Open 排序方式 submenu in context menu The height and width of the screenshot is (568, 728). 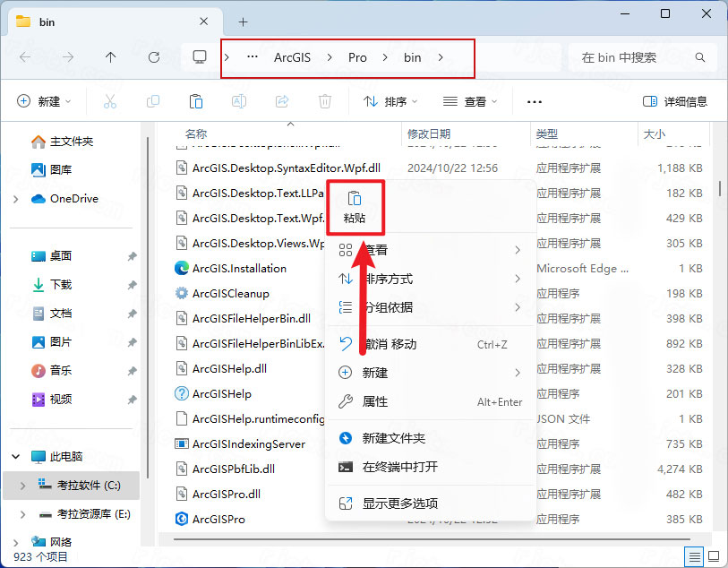431,279
